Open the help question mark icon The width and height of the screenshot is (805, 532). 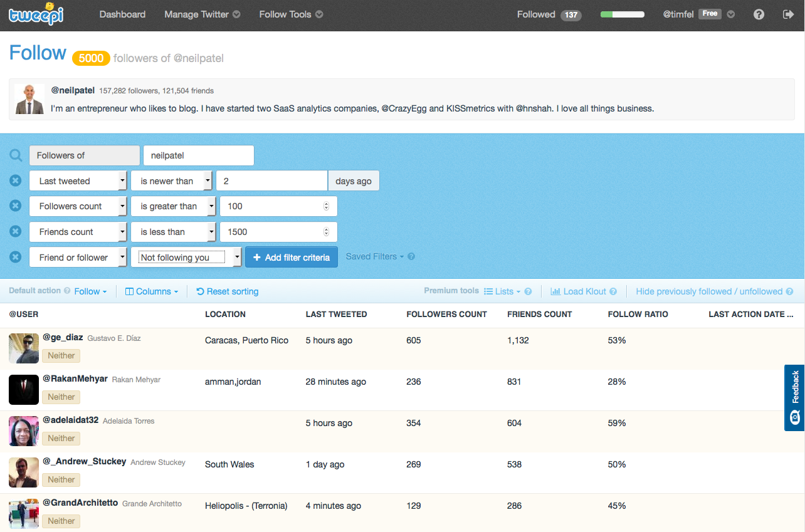(759, 14)
